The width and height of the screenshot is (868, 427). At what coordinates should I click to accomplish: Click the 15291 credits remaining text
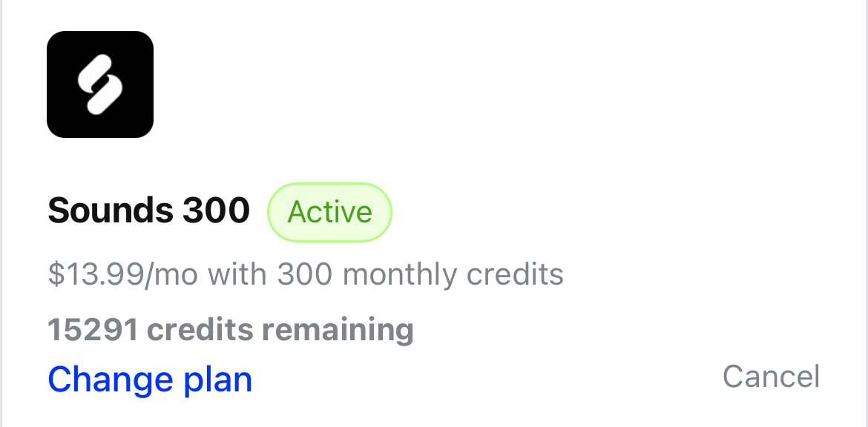(x=231, y=330)
